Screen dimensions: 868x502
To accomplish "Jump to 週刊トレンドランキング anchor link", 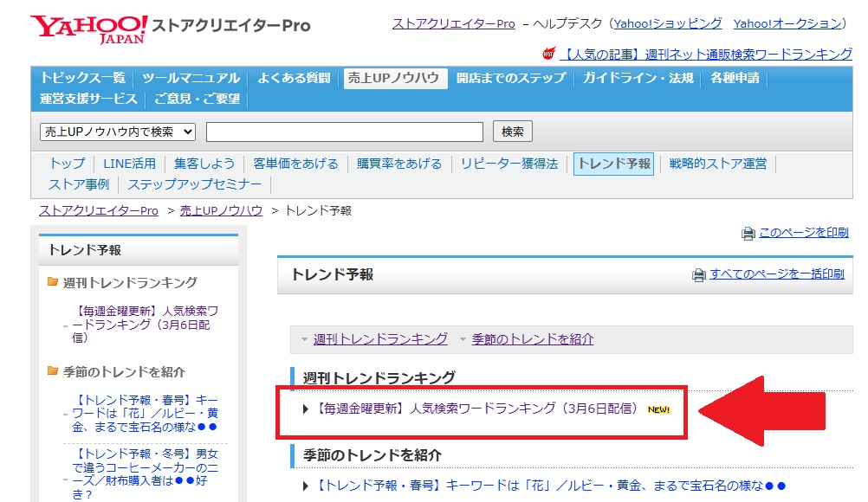I will click(x=380, y=339).
